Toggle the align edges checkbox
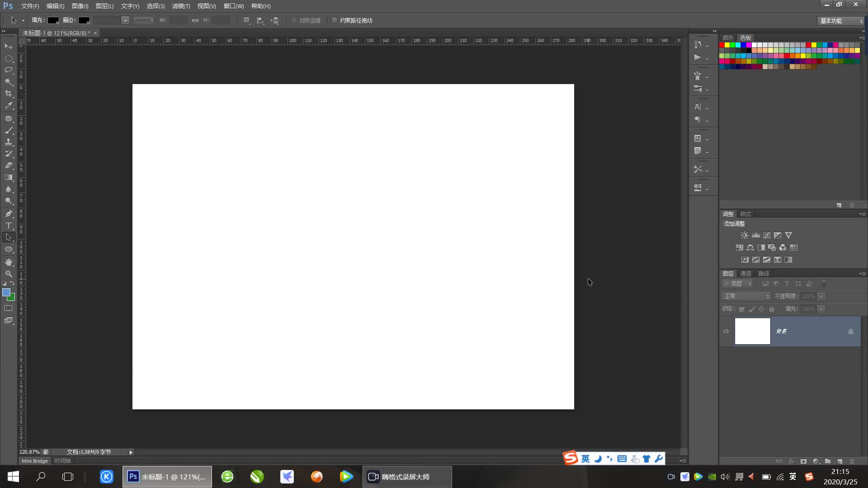The image size is (868, 488). 294,20
